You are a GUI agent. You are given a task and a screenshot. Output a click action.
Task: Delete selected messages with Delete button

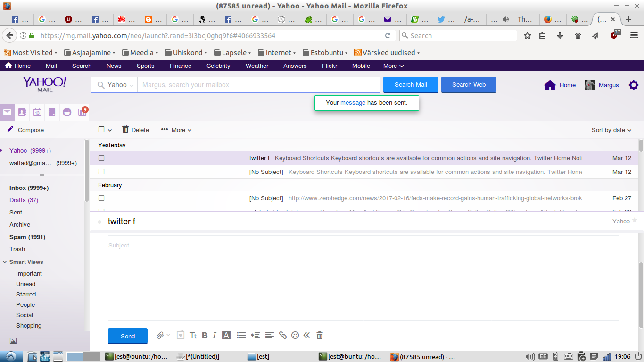(x=135, y=130)
